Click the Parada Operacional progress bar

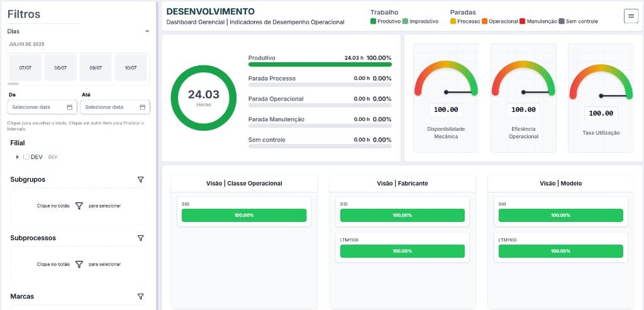(320, 105)
